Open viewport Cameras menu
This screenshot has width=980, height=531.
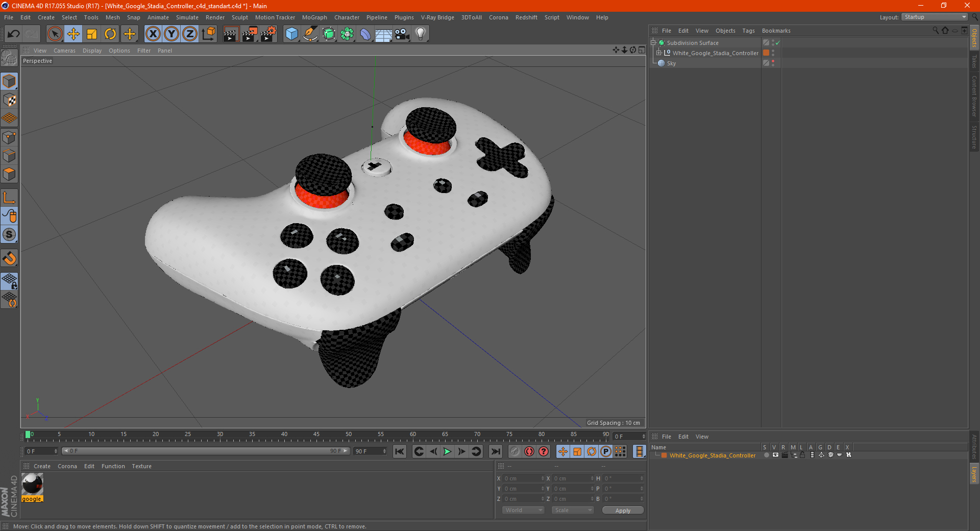pos(64,51)
